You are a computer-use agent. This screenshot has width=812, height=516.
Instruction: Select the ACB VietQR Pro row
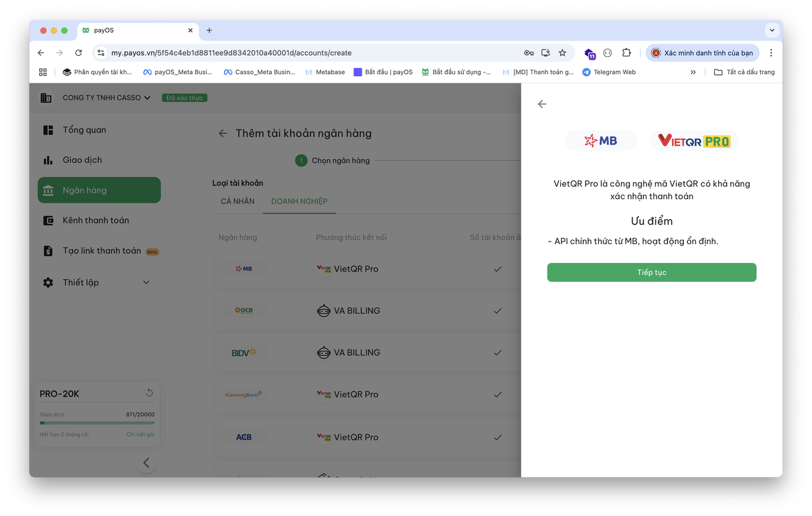pos(369,437)
